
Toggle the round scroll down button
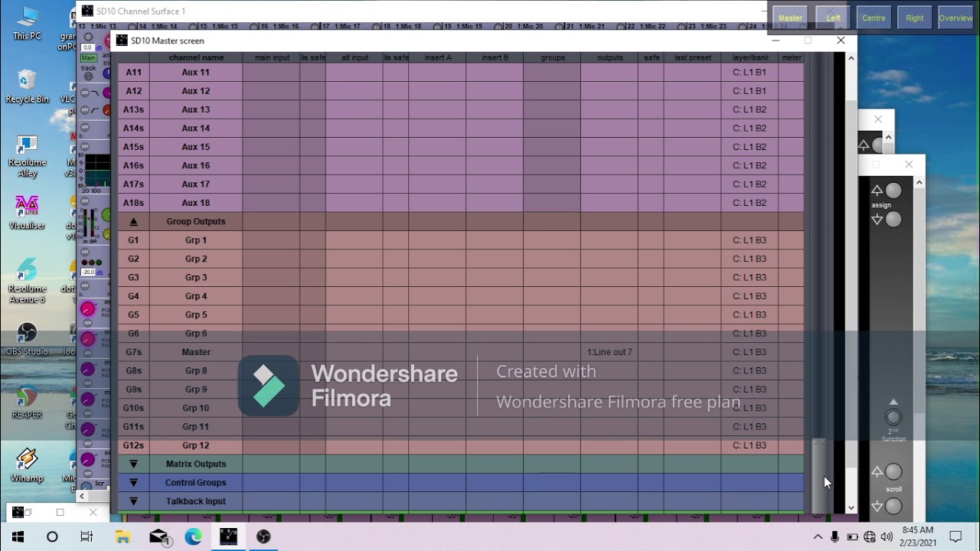(x=893, y=506)
